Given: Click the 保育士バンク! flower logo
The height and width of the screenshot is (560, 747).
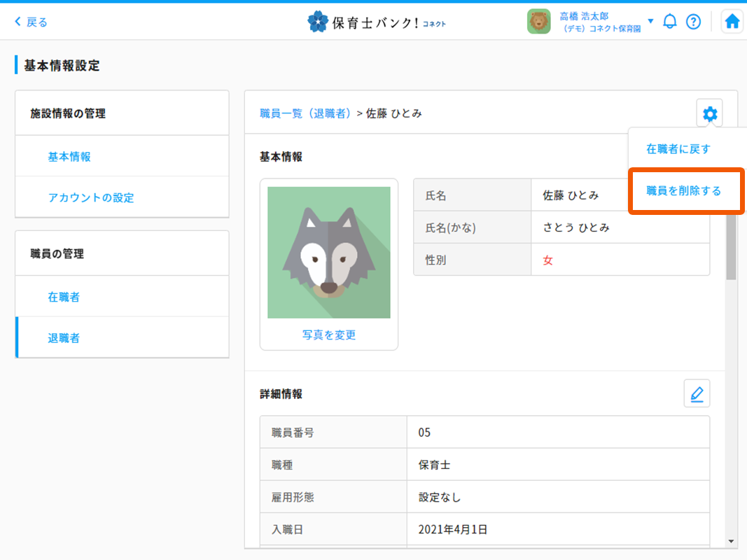Looking at the screenshot, I should point(317,22).
